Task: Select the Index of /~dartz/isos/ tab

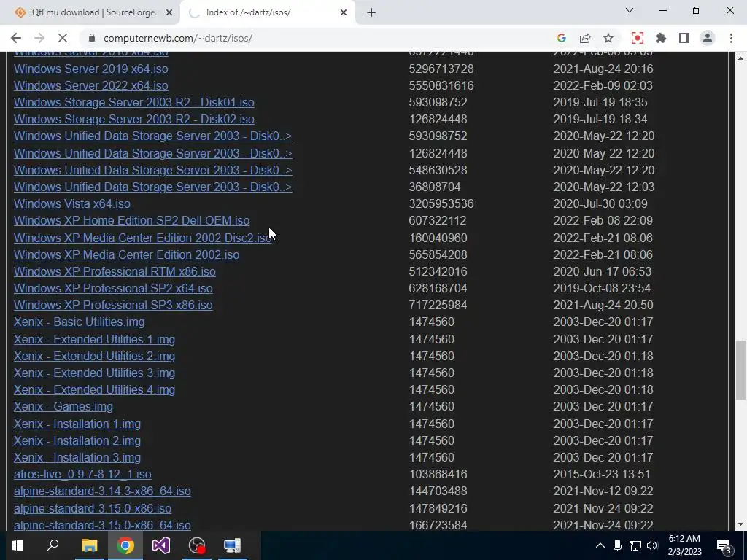Action: coord(267,12)
